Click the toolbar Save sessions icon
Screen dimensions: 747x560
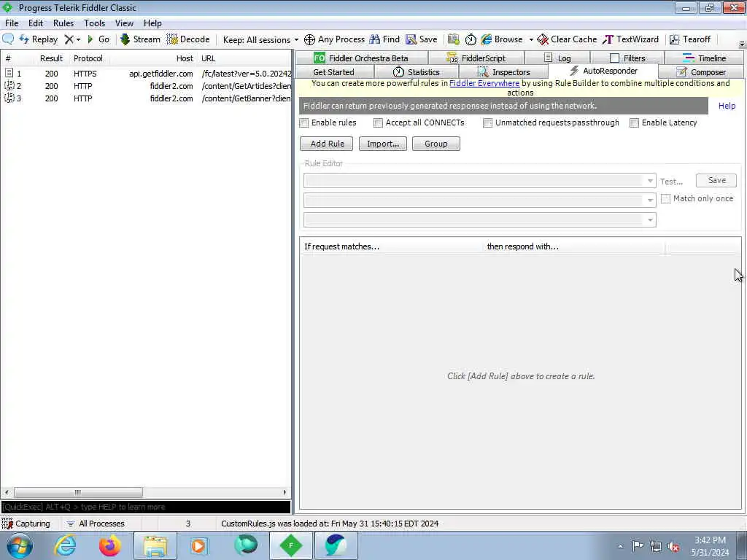pos(422,39)
